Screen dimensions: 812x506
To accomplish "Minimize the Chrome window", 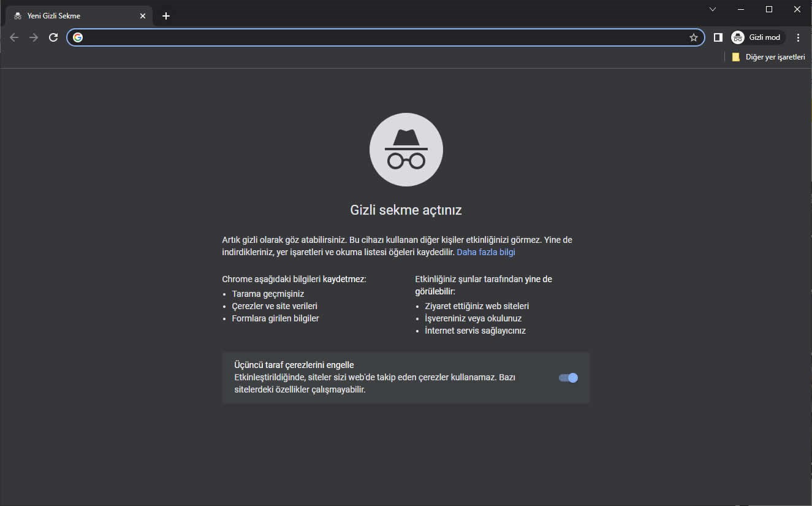I will pos(742,9).
